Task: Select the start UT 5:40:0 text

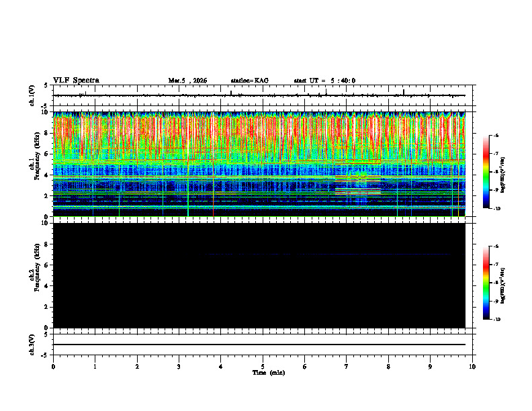Action: [324, 81]
